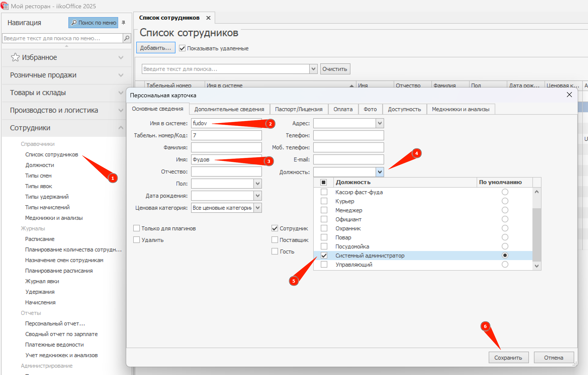
Task: Click the scroll-down arrow in the positions list
Action: (537, 266)
